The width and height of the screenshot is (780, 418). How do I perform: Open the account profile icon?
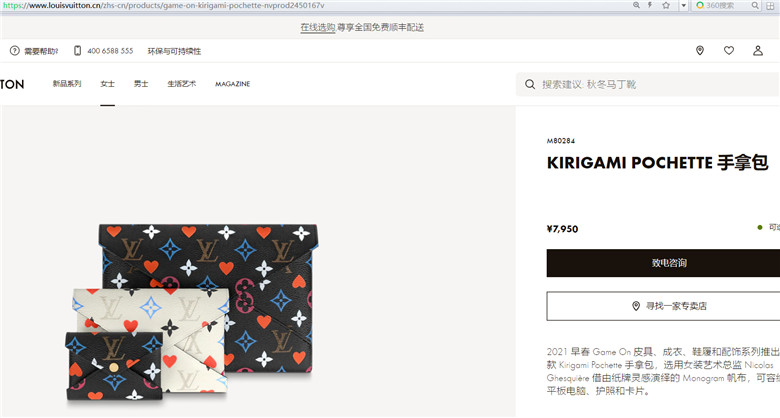(758, 51)
